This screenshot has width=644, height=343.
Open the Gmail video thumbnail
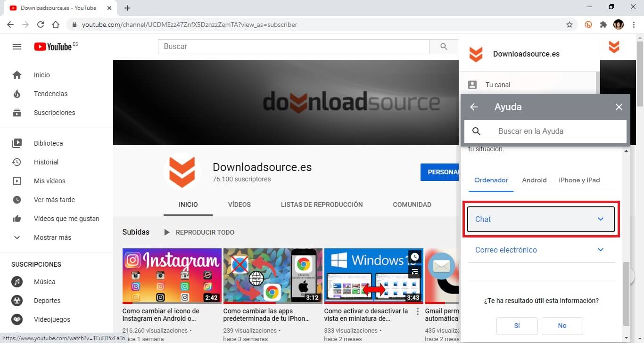442,276
